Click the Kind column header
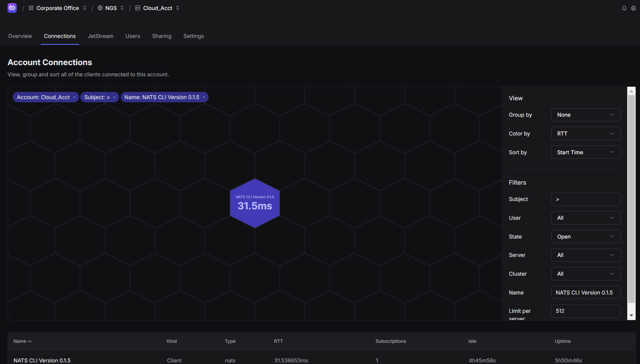The height and width of the screenshot is (364, 640). click(172, 341)
